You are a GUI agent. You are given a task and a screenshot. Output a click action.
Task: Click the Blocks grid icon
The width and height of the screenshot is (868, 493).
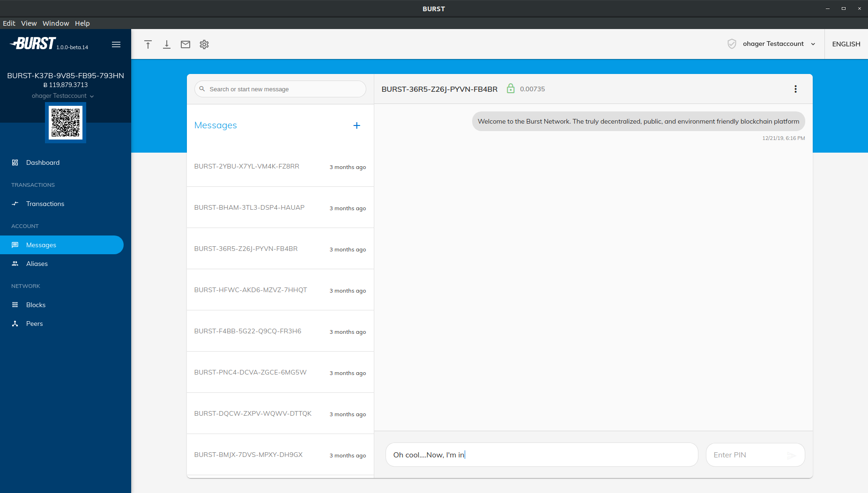(15, 305)
